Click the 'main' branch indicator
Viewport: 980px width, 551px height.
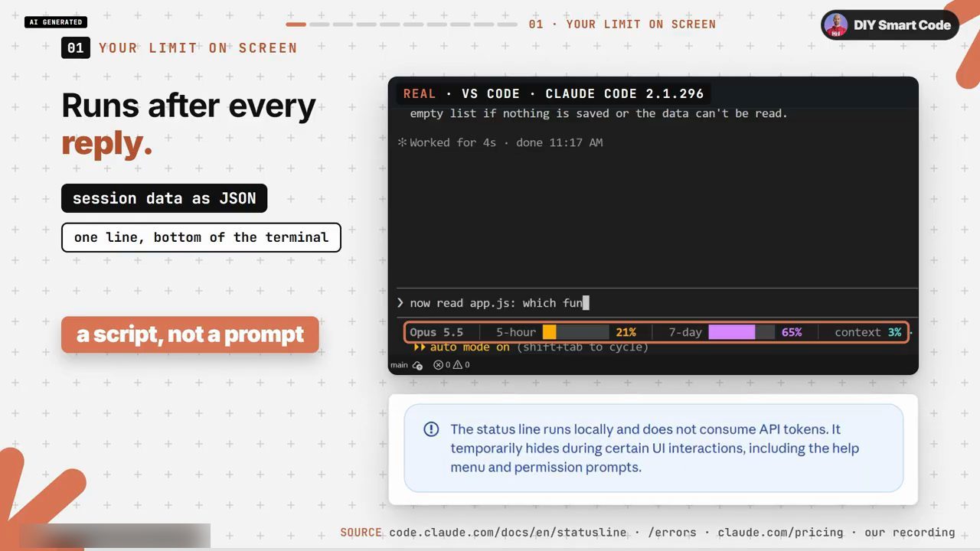pos(399,365)
